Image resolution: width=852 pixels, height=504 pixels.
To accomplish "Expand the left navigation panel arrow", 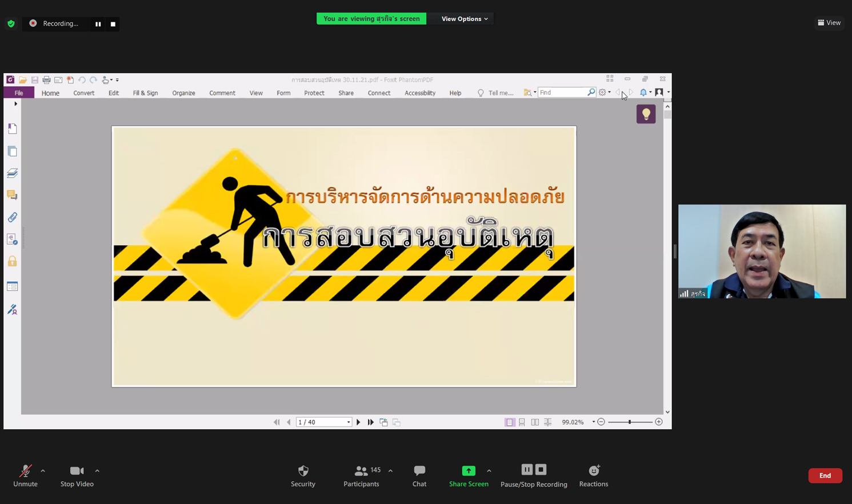I will (x=15, y=104).
